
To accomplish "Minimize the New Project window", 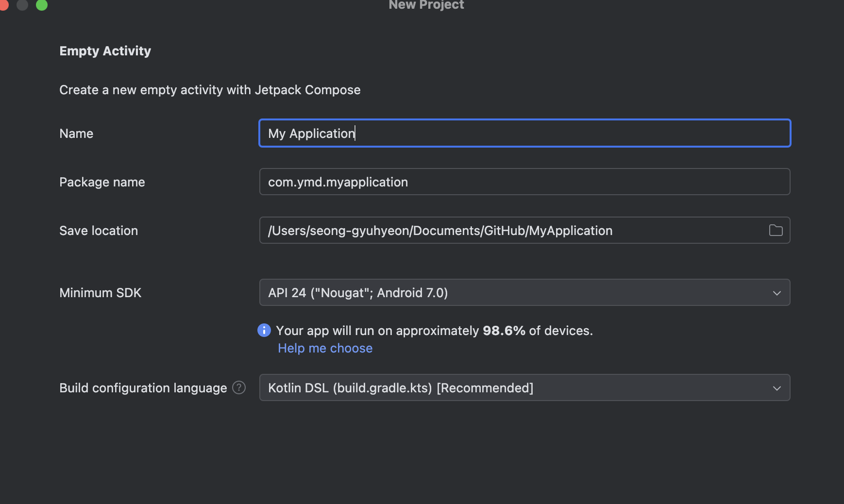I will 22,5.
